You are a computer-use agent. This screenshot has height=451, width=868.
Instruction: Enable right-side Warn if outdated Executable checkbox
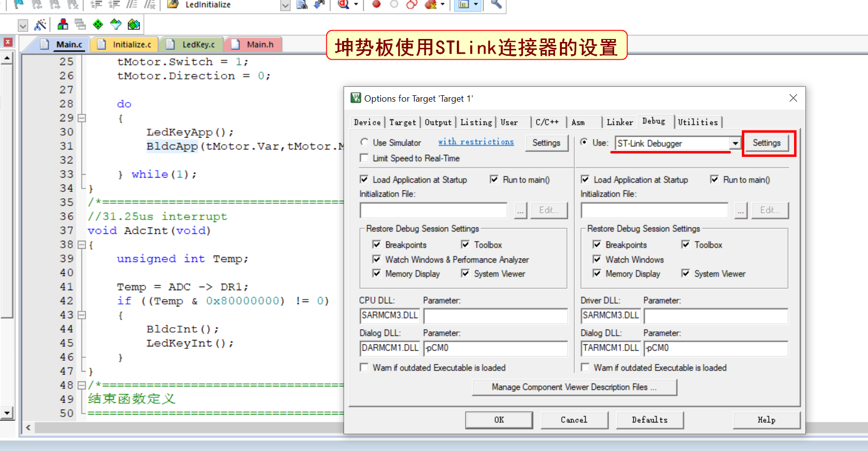pyautogui.click(x=585, y=368)
